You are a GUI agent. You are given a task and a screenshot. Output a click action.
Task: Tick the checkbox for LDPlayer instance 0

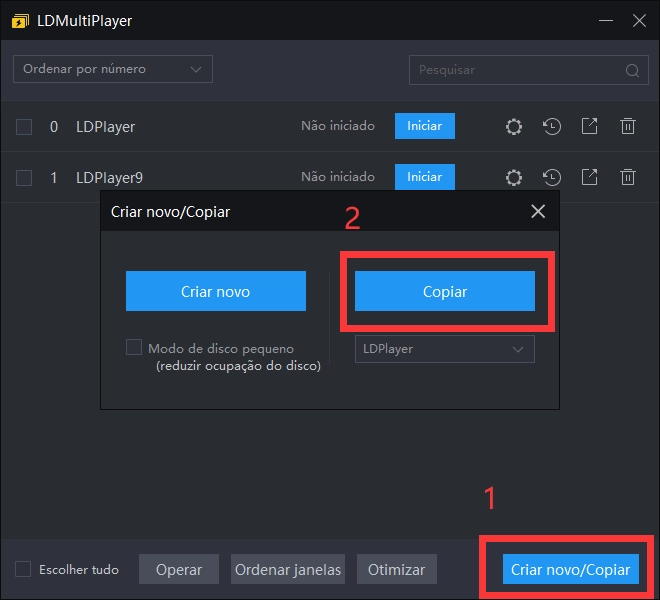pyautogui.click(x=24, y=127)
